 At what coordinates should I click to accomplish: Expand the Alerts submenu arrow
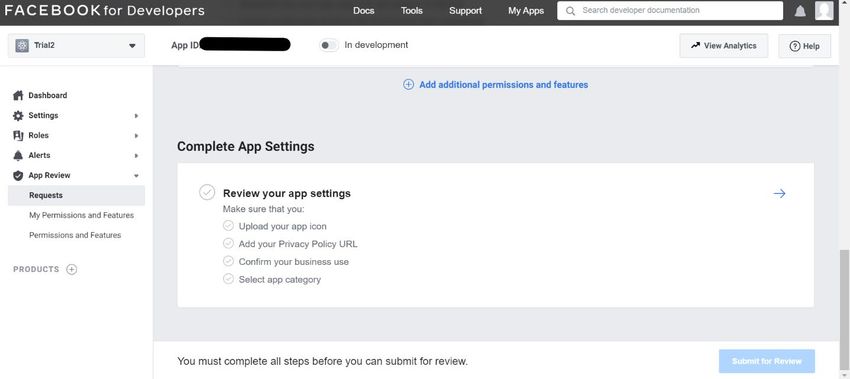click(136, 156)
